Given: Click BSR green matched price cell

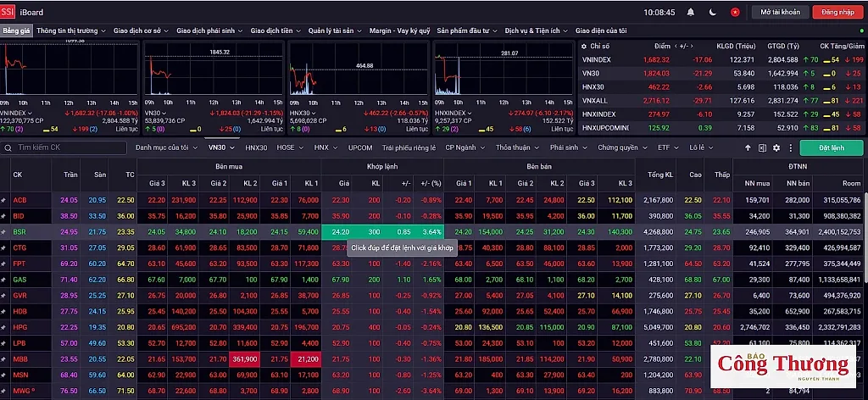Looking at the screenshot, I should click(x=341, y=232).
